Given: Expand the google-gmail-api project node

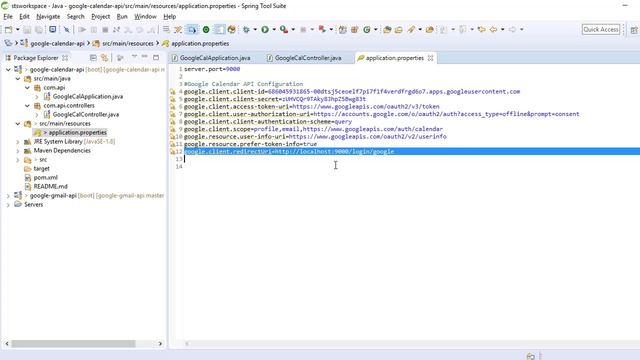Looking at the screenshot, I should [8, 196].
